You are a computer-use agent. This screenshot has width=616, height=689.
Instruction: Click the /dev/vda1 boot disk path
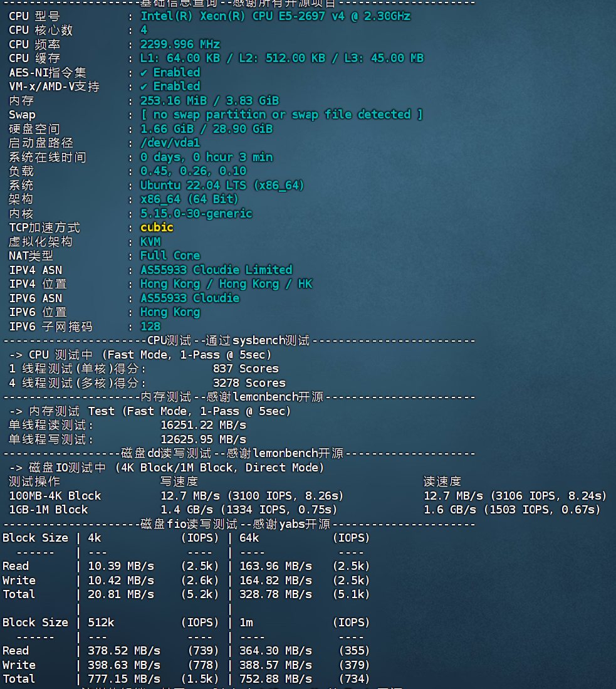coord(170,143)
